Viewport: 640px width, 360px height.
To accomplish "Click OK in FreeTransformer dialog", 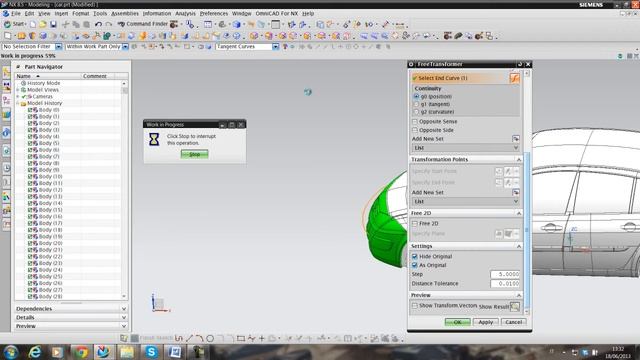I will (x=457, y=322).
